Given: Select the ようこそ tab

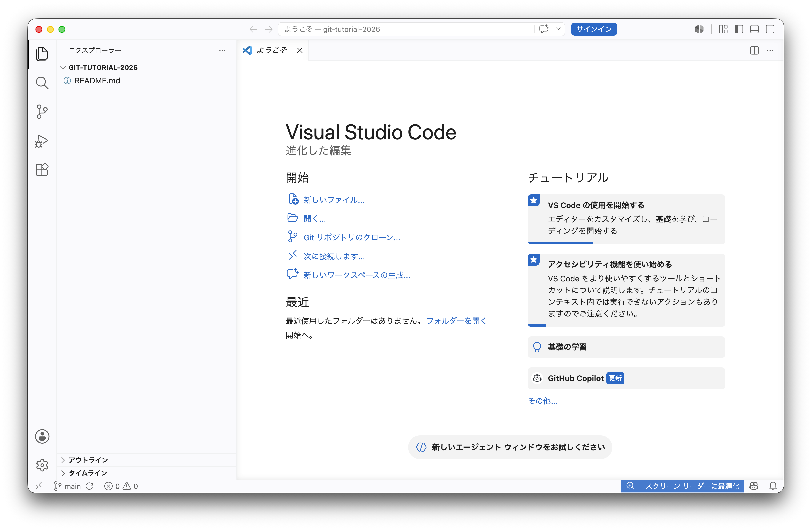Looking at the screenshot, I should (272, 50).
